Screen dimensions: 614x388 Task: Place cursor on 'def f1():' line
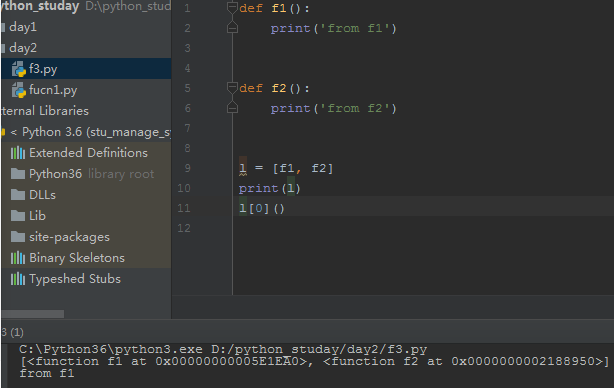[x=274, y=8]
